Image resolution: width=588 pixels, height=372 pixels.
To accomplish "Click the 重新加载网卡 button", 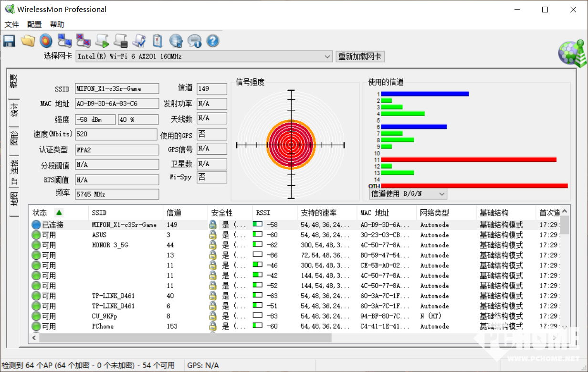I will point(360,56).
